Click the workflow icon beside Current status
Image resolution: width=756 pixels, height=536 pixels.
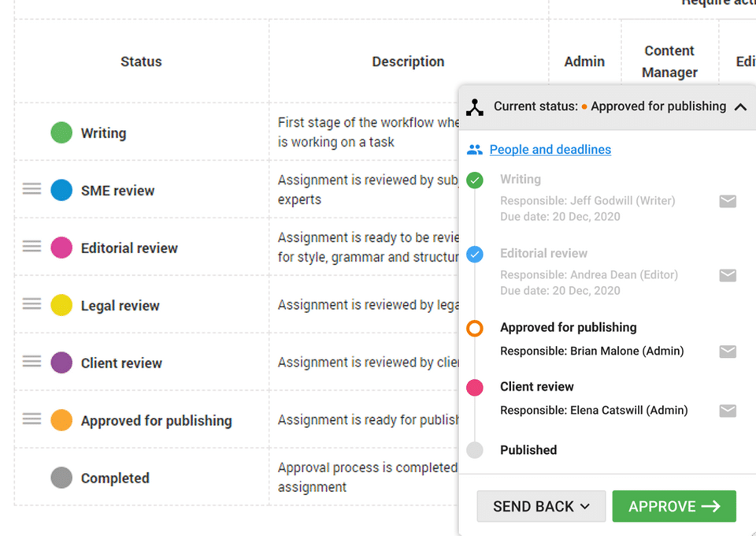pos(475,107)
